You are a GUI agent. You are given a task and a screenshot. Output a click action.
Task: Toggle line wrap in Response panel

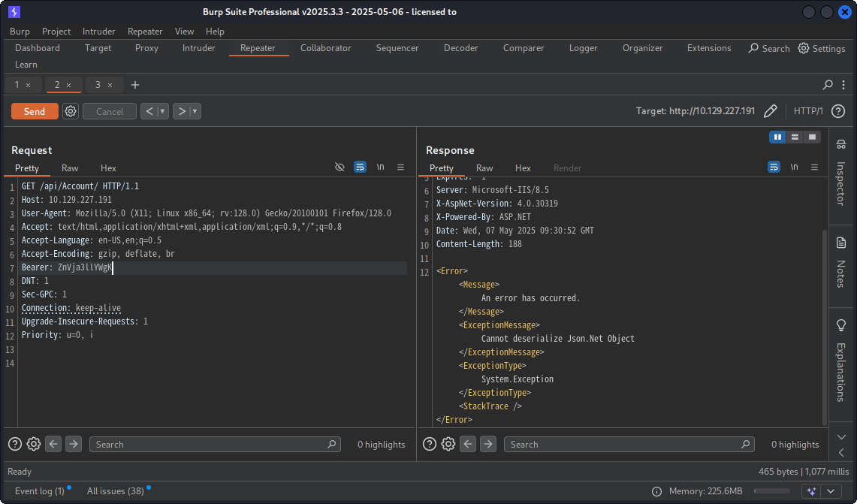point(774,167)
